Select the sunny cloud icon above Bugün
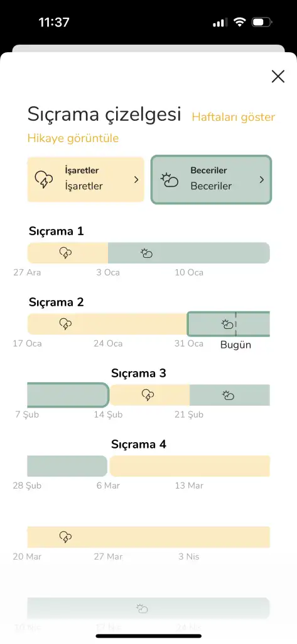297x644 pixels. tap(227, 324)
